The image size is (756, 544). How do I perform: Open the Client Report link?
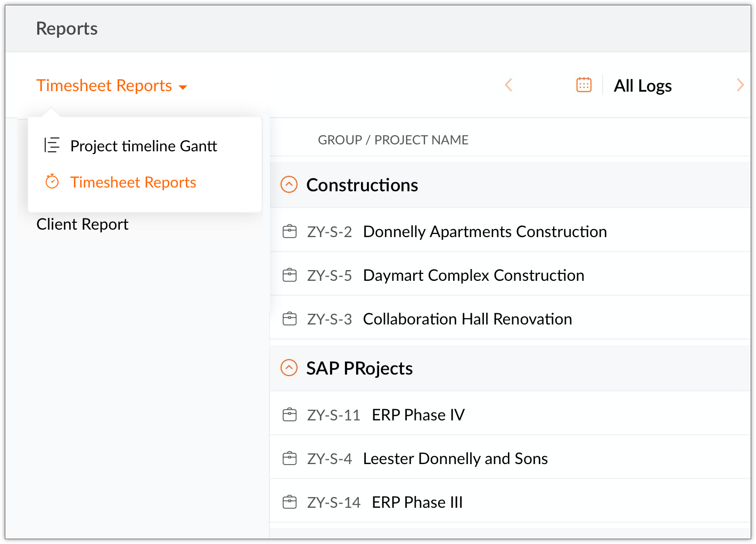point(83,224)
